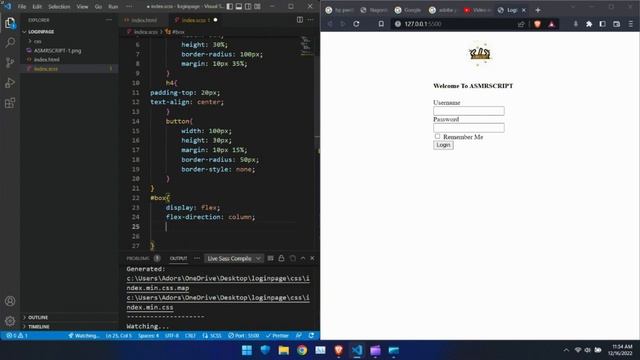640x360 pixels.
Task: Expand the TIMELINE section
Action: click(x=39, y=327)
